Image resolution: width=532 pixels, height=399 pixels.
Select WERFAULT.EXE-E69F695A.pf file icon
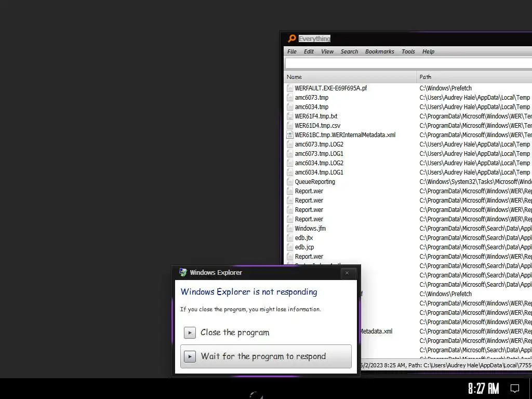pyautogui.click(x=290, y=88)
